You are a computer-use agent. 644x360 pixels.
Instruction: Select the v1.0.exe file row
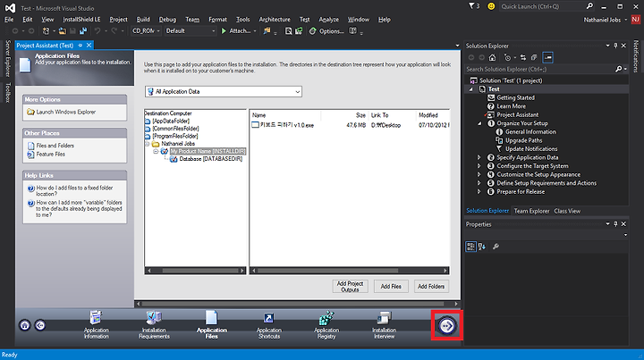click(x=350, y=125)
